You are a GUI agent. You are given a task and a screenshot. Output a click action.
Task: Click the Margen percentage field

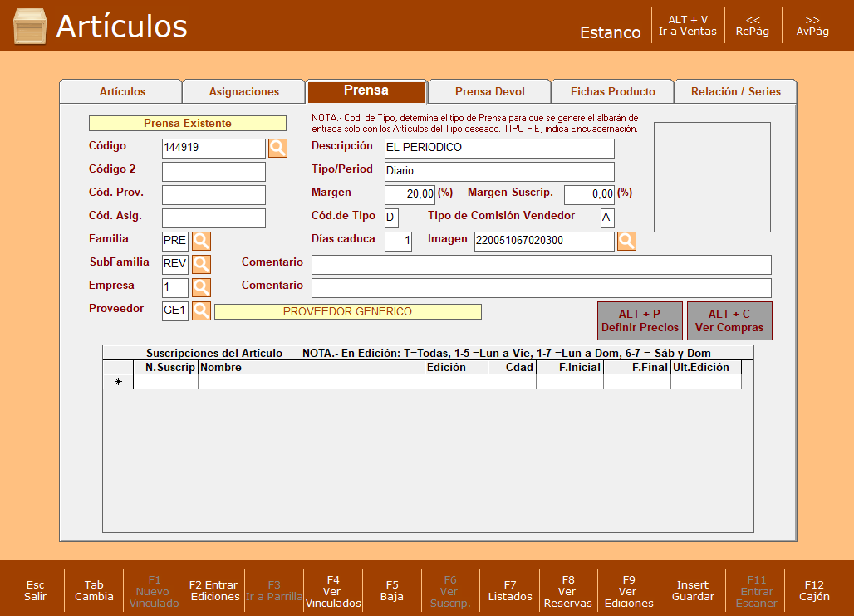point(410,194)
